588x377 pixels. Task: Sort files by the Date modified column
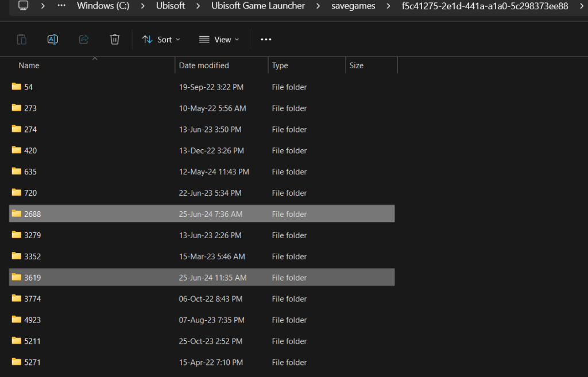203,65
